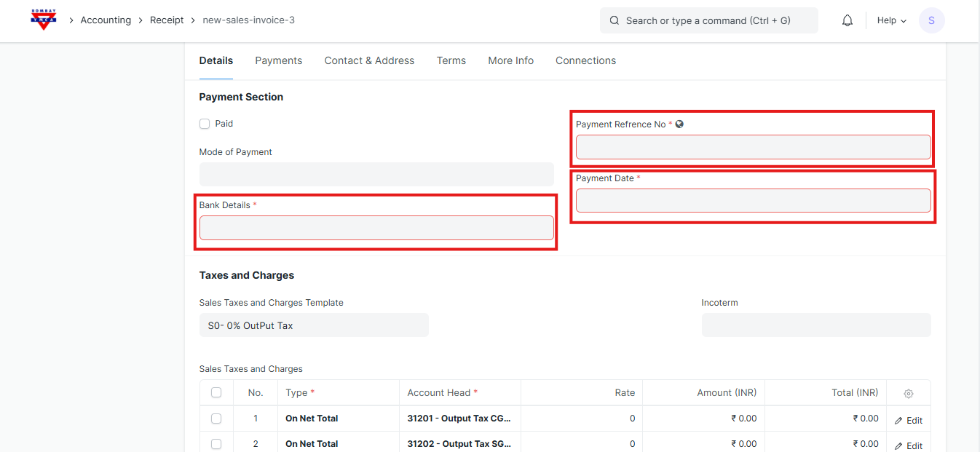Click the search magnifier icon
This screenshot has height=452, width=980.
[x=615, y=20]
